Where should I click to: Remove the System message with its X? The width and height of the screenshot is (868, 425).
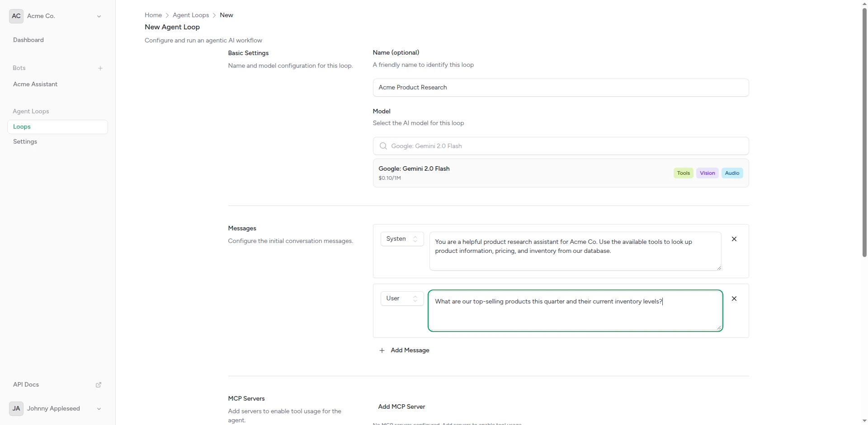734,239
